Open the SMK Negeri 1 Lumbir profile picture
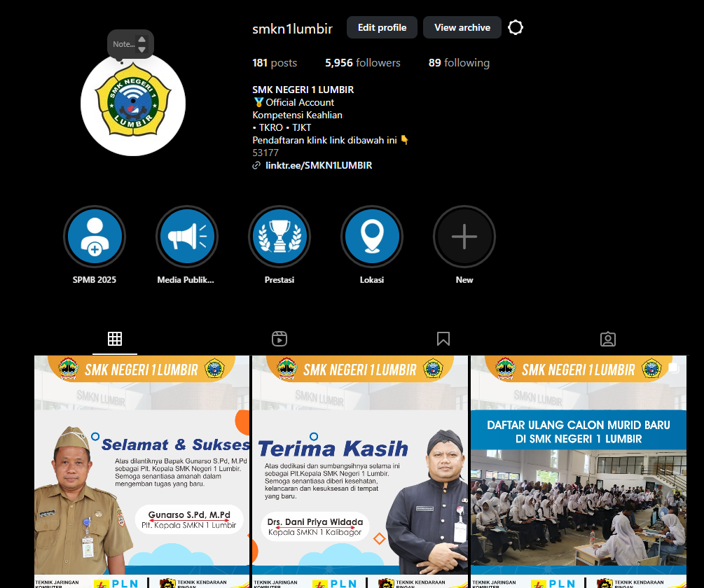The height and width of the screenshot is (588, 704). [x=133, y=104]
